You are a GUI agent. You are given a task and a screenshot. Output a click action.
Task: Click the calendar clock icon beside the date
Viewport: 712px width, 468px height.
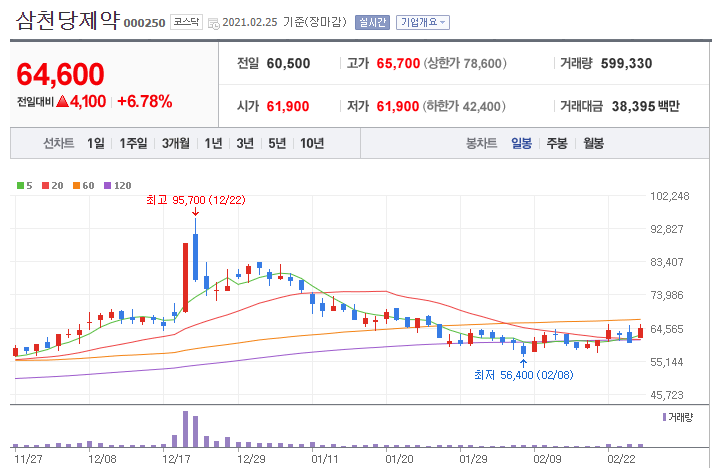[213, 23]
